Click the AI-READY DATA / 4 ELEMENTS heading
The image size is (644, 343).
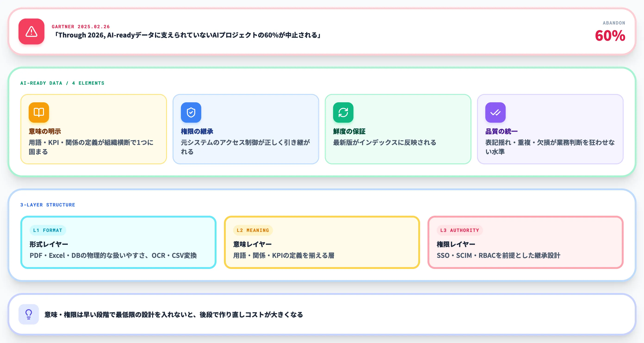coord(62,83)
